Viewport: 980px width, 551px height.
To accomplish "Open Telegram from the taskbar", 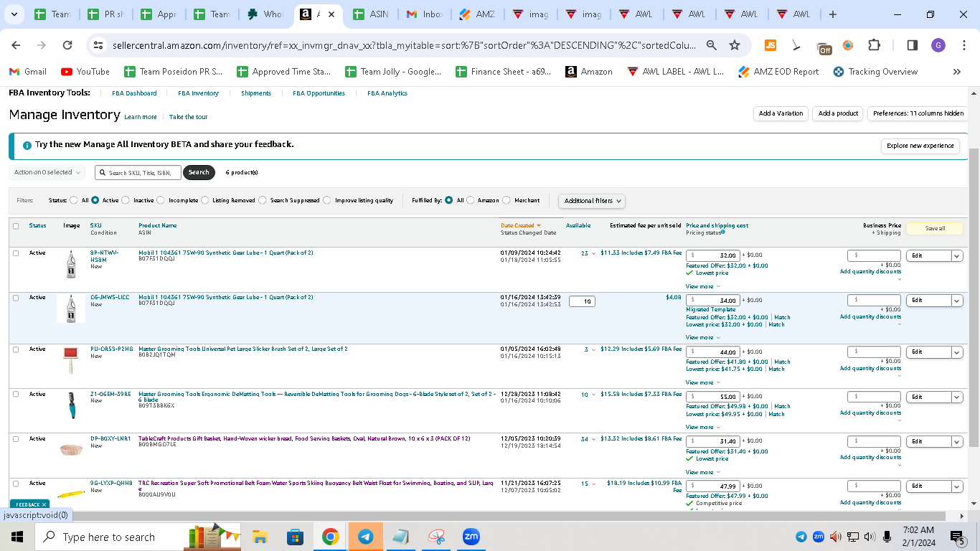I will 365,537.
